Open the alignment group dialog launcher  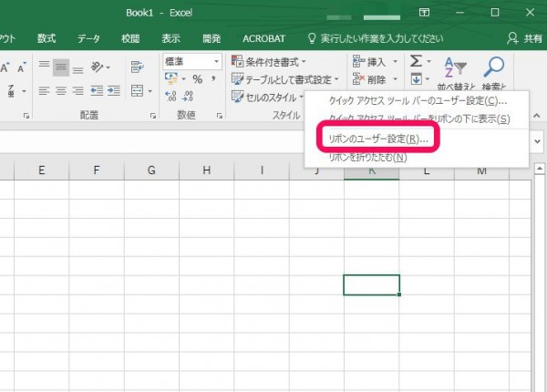pyautogui.click(x=153, y=116)
